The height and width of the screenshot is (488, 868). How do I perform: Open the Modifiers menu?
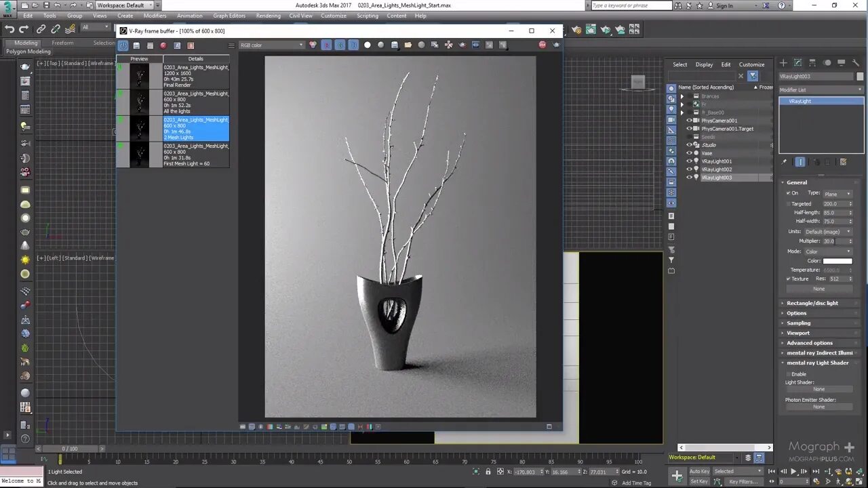pyautogui.click(x=155, y=16)
